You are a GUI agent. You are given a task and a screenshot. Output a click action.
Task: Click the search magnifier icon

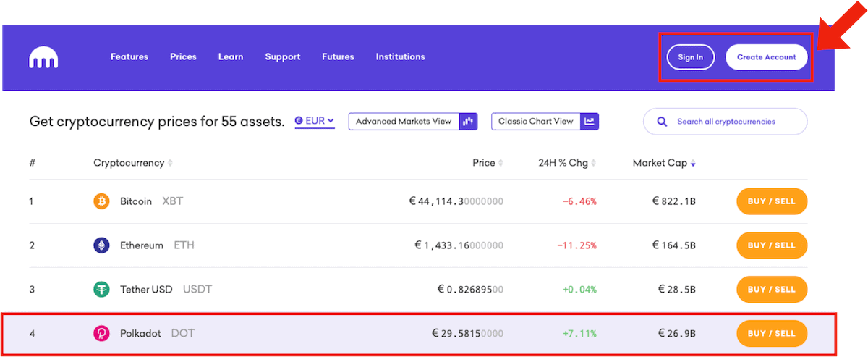[662, 122]
